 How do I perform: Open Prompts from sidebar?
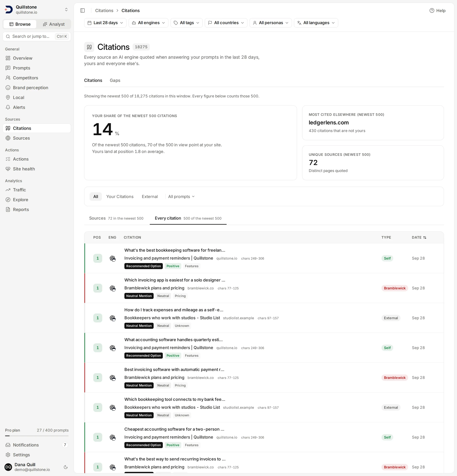click(x=37, y=68)
